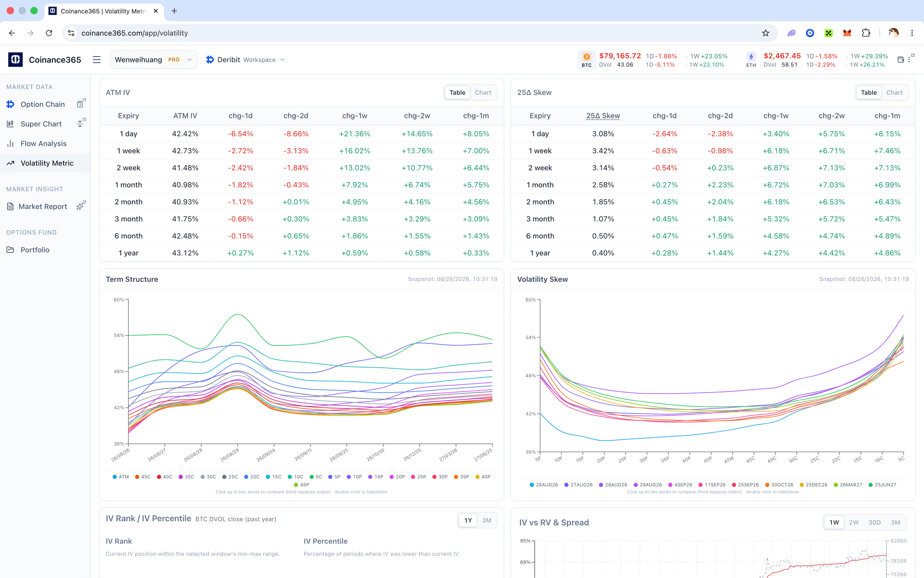This screenshot has width=924, height=578.
Task: Click the 25Δ Skew column header
Action: point(603,115)
